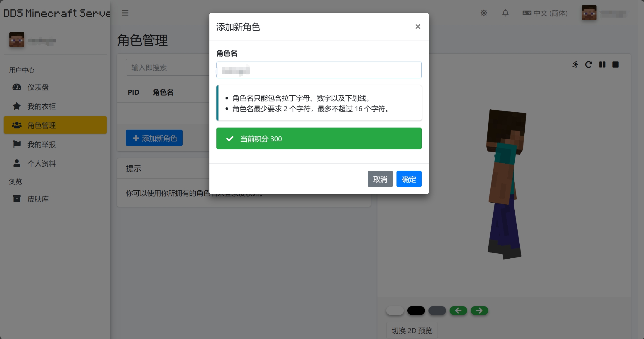Switch to 2D preview
644x339 pixels.
[x=412, y=330]
